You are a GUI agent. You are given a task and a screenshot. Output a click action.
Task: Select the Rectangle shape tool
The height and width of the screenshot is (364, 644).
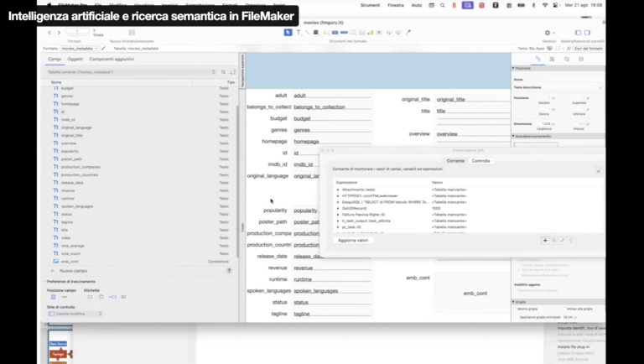[x=316, y=33]
